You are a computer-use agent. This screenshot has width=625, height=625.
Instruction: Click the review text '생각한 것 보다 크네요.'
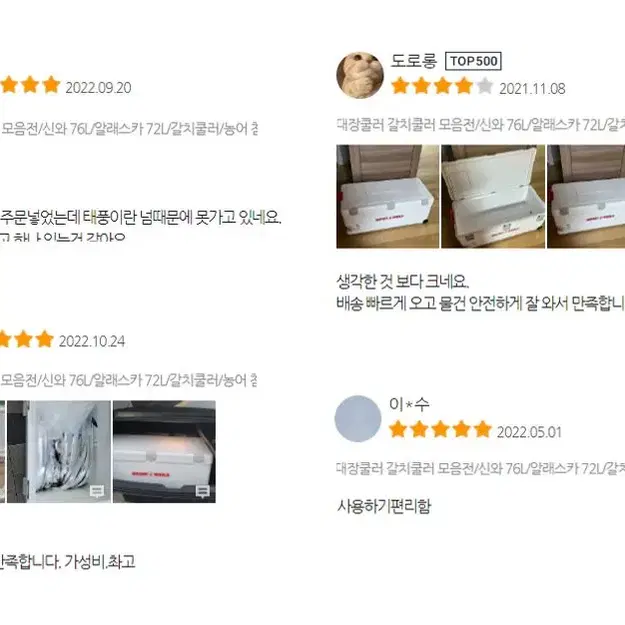tap(403, 281)
